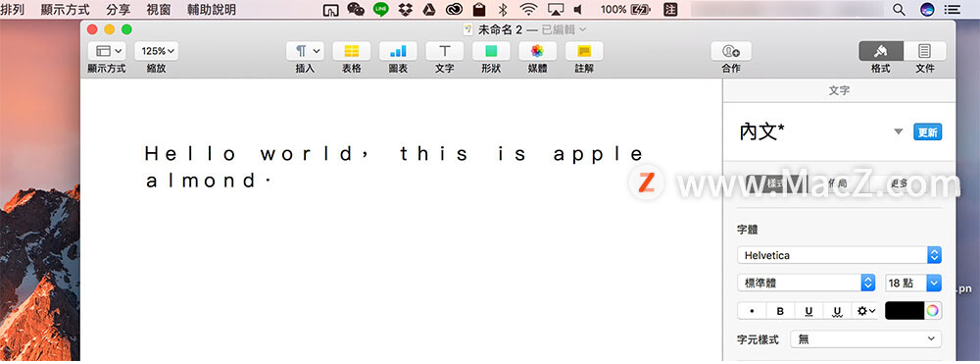Click the 合作 collaborate icon

pyautogui.click(x=731, y=51)
